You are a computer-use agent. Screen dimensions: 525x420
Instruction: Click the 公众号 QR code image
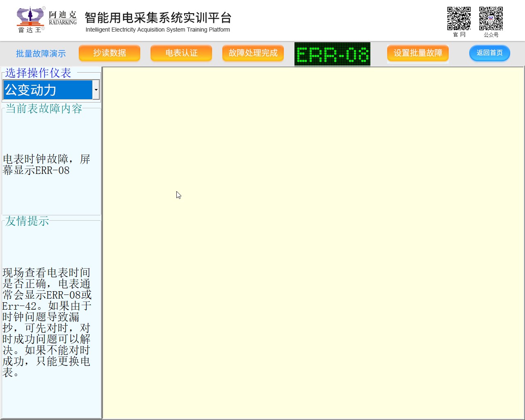click(491, 18)
